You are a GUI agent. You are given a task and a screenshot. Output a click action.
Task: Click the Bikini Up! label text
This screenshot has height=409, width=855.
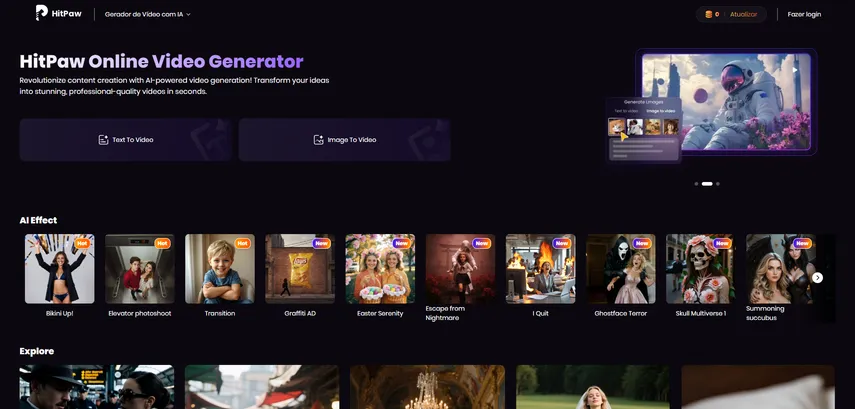click(59, 314)
